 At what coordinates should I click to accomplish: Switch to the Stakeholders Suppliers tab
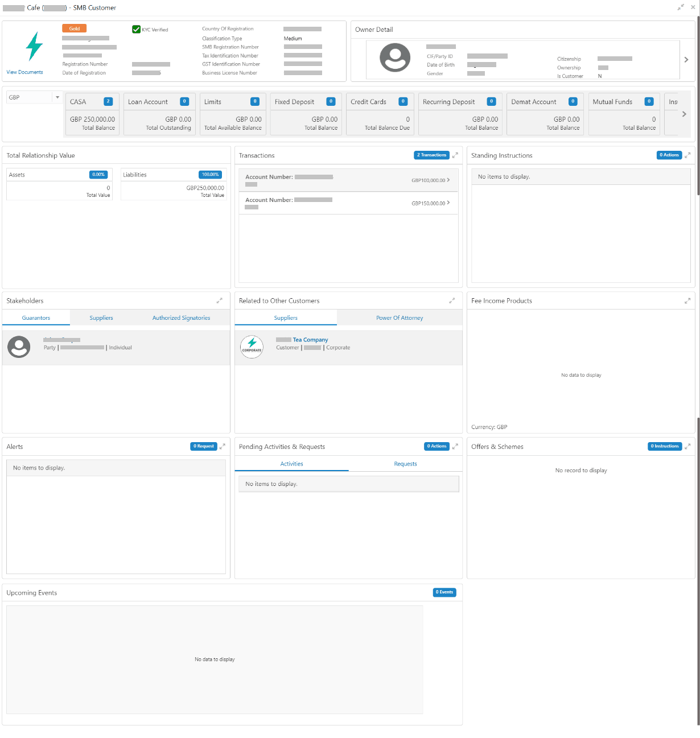tap(101, 318)
